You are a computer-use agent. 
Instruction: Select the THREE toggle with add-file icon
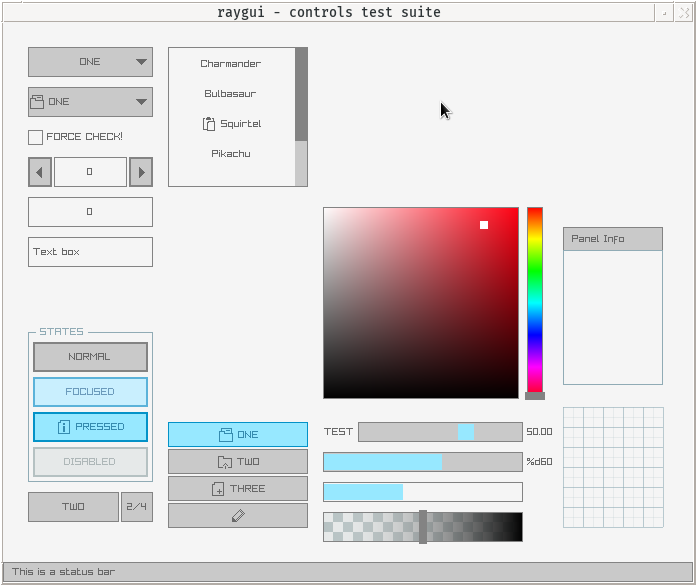[238, 489]
